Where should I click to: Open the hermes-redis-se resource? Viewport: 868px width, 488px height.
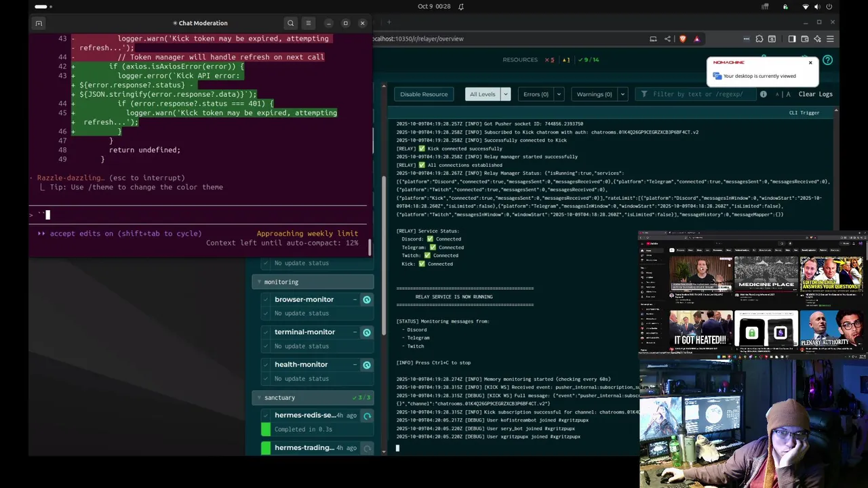point(305,415)
